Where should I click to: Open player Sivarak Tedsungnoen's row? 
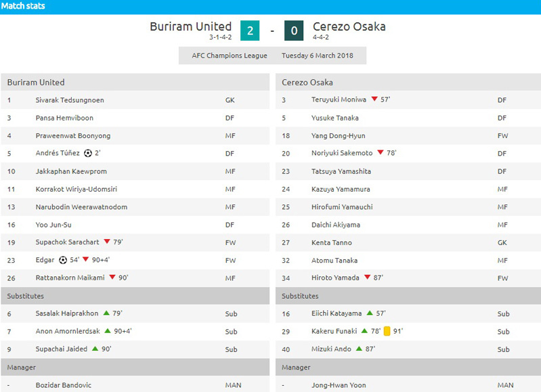[70, 100]
